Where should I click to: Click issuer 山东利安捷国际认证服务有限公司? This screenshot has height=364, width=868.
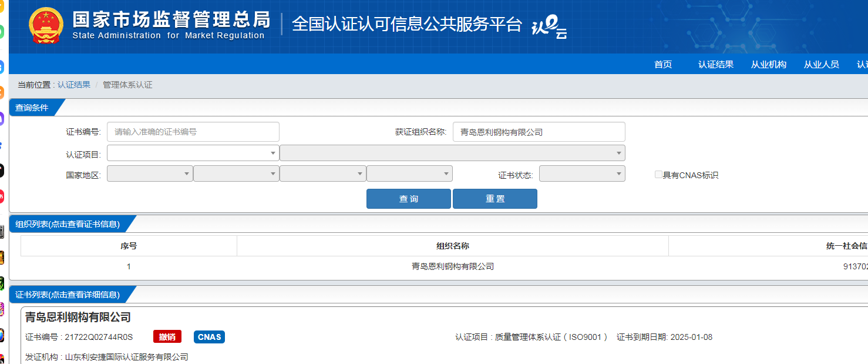127,357
